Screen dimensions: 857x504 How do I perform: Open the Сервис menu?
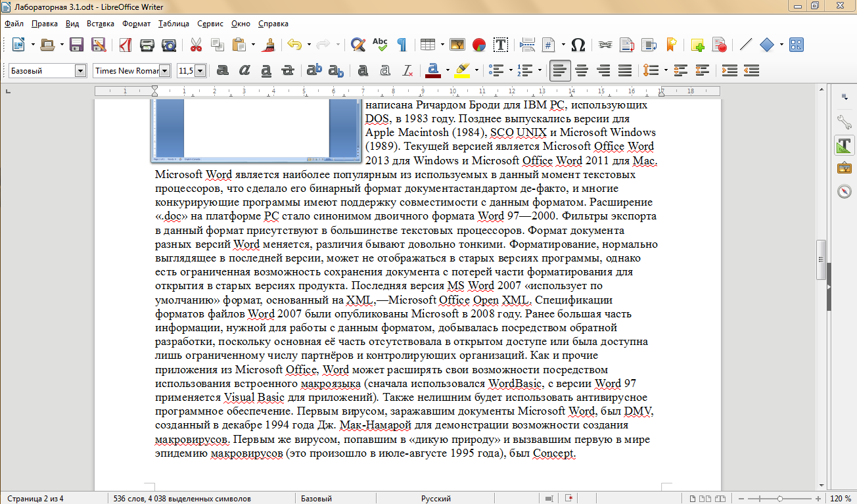210,24
